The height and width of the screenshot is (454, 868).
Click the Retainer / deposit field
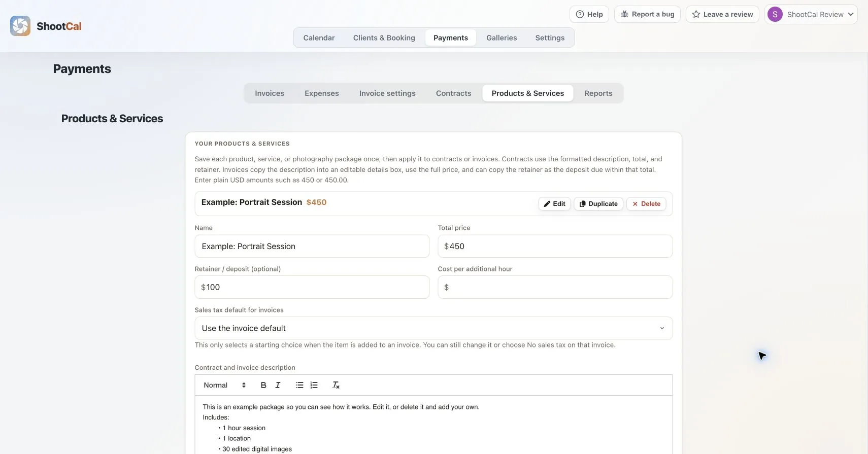coord(312,287)
